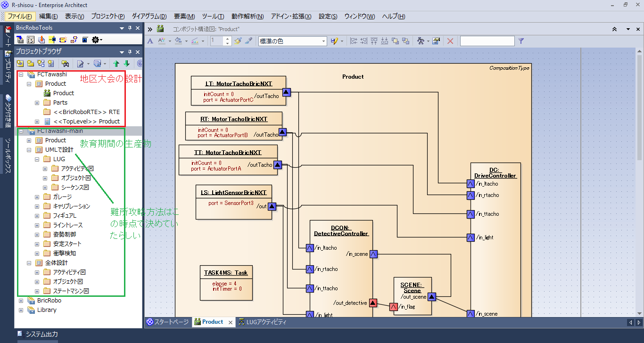Click the checklist icon in BricRoboTools toolbar
The image size is (644, 343).
tap(31, 40)
